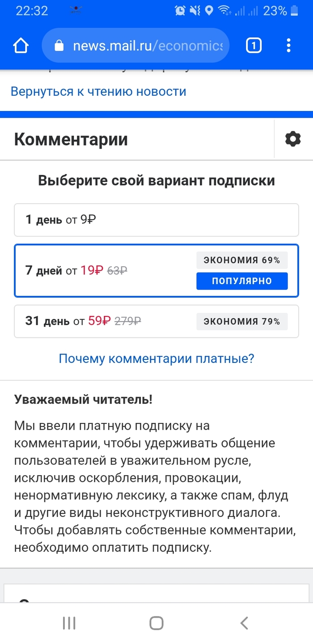The image size is (313, 644).
Task: Click Вернуться к чтению новости link
Action: (x=98, y=91)
